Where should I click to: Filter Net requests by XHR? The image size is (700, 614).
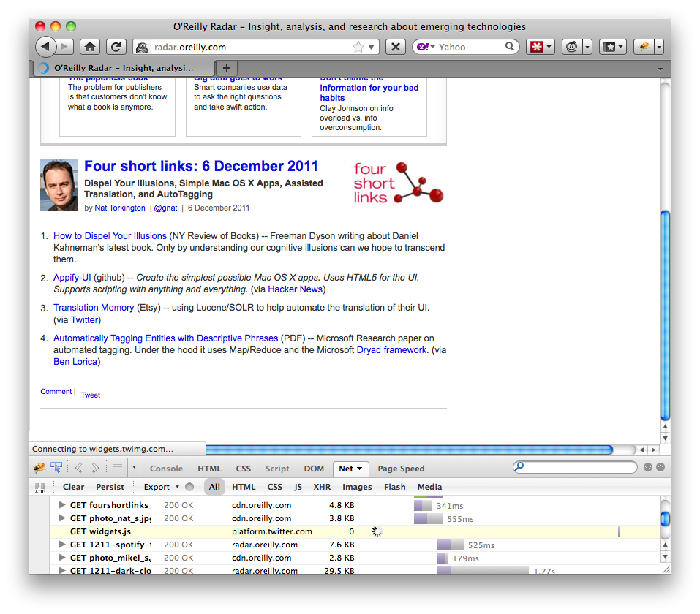pos(322,487)
